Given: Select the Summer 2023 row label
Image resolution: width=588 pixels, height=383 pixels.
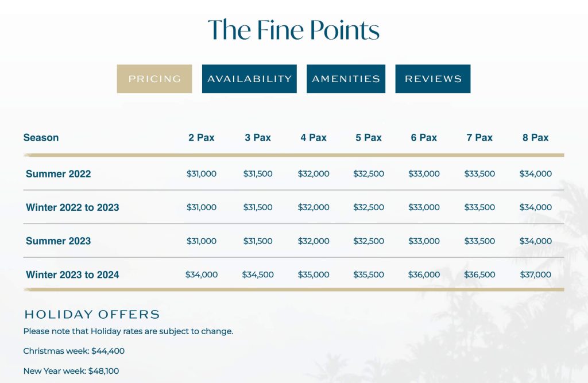Looking at the screenshot, I should tap(58, 241).
